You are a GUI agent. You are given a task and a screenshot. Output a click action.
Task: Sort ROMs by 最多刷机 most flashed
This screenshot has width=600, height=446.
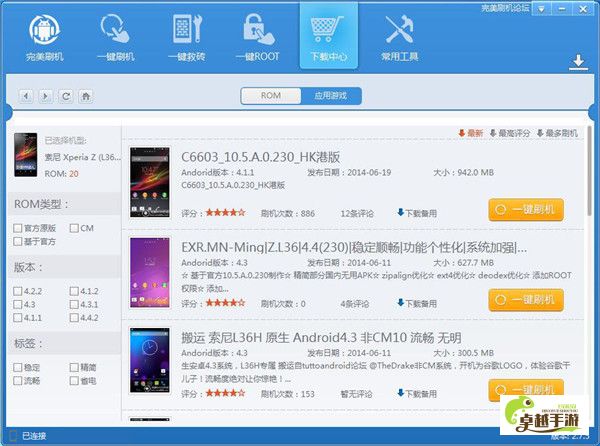[557, 133]
